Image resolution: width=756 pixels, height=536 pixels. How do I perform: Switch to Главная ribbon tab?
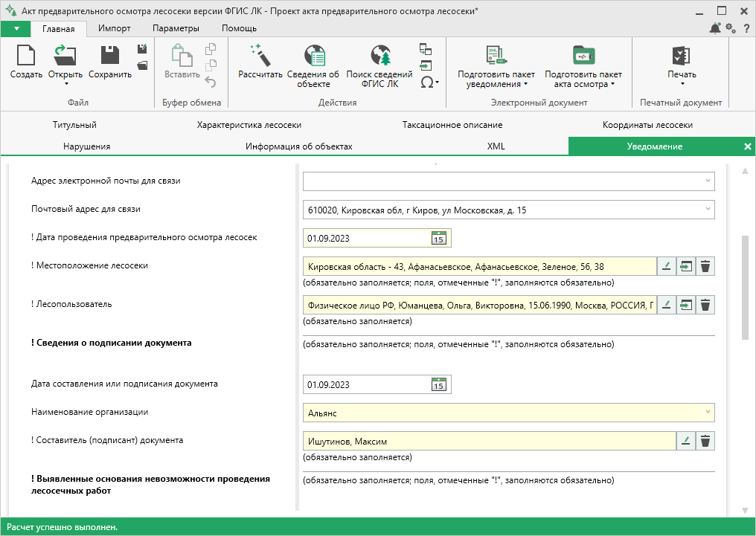(x=58, y=29)
